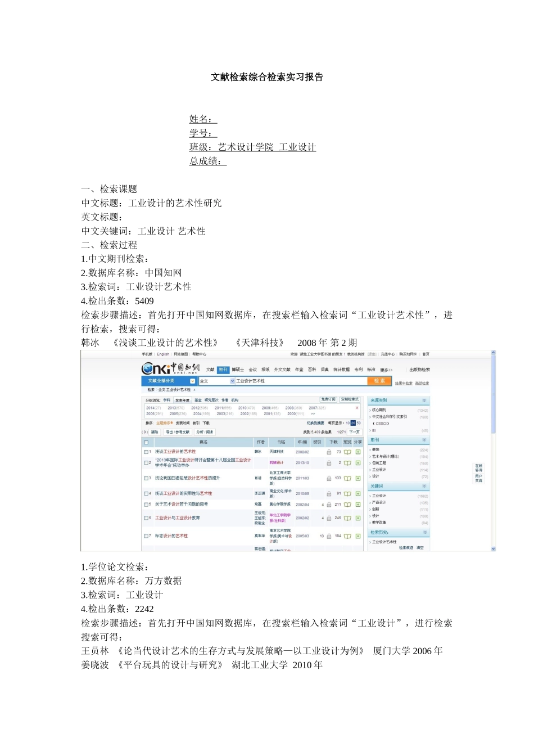The width and height of the screenshot is (534, 756).
Task: Open preview book icon for 标志设计的艺术性
Action: tap(347, 536)
